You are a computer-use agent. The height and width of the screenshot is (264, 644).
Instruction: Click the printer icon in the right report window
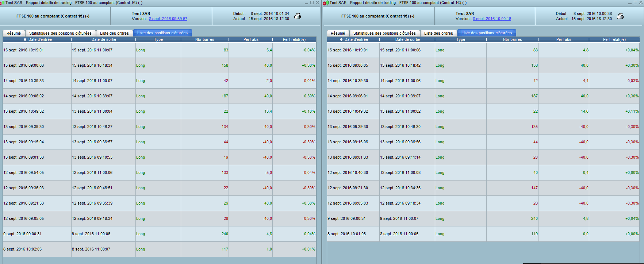(x=620, y=16)
